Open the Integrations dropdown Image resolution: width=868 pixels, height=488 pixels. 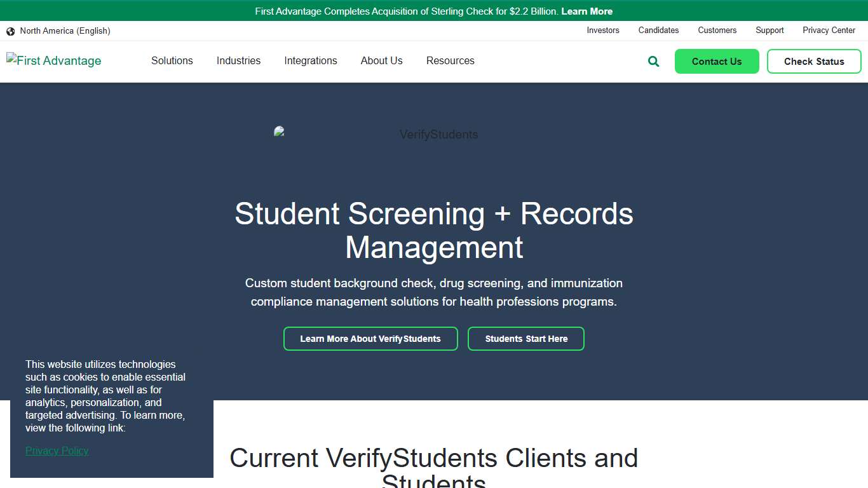point(310,60)
